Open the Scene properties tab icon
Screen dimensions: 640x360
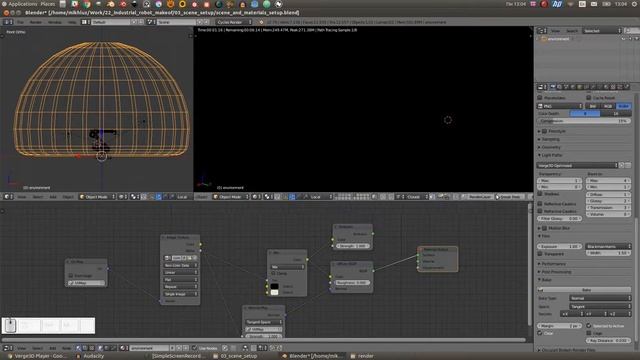click(565, 87)
